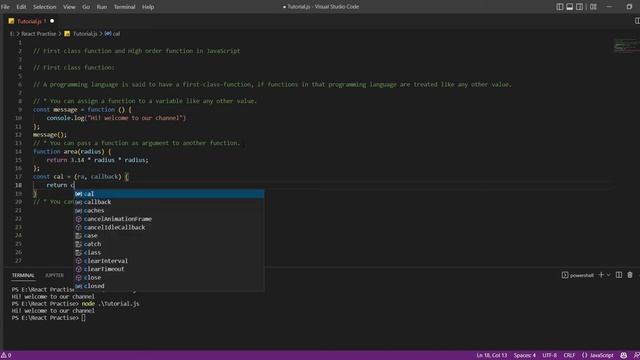Click Ln 18, Col 13 cursor position
This screenshot has height=360, width=640.
491,356
